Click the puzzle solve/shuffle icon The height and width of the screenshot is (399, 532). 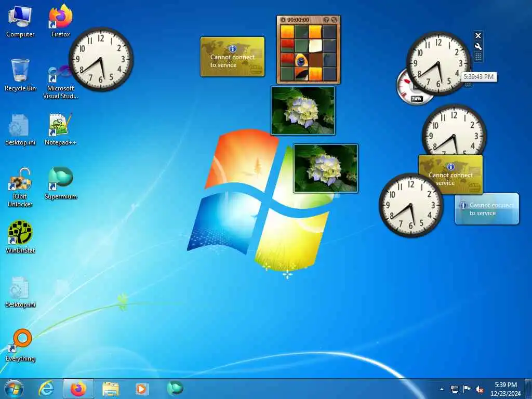(x=334, y=20)
